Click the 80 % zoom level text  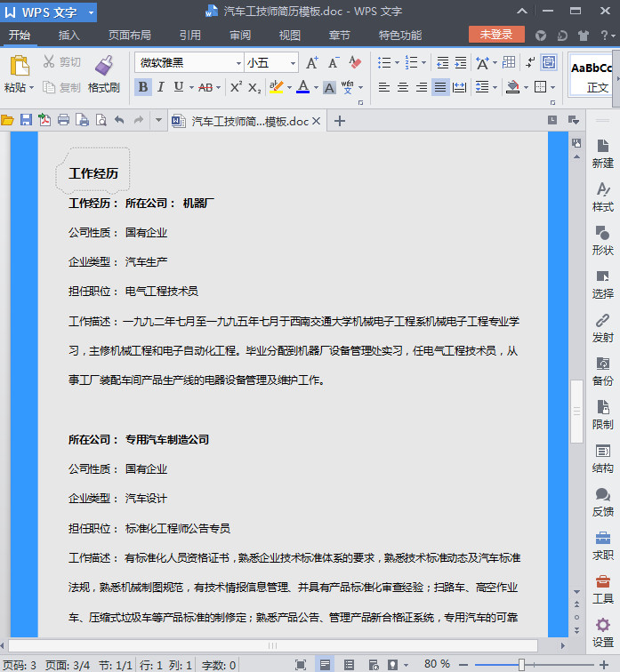click(x=437, y=664)
